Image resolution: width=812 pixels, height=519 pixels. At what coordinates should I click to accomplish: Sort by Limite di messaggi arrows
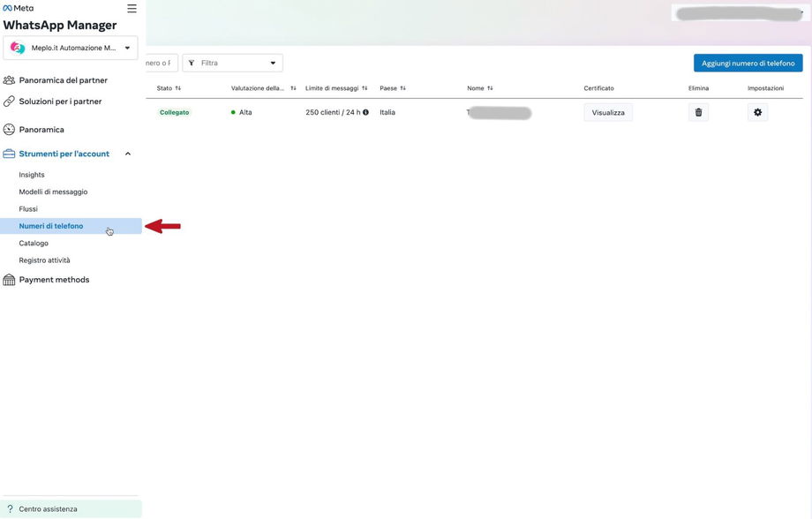(x=365, y=88)
